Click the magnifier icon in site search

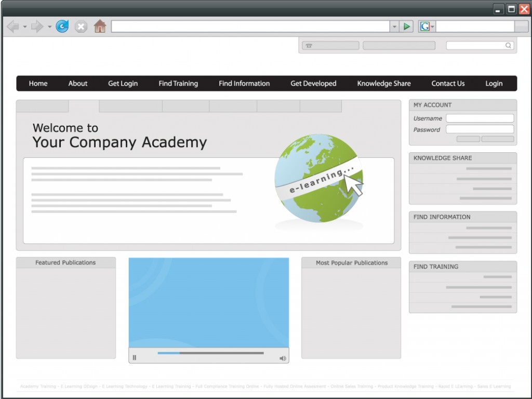(508, 46)
